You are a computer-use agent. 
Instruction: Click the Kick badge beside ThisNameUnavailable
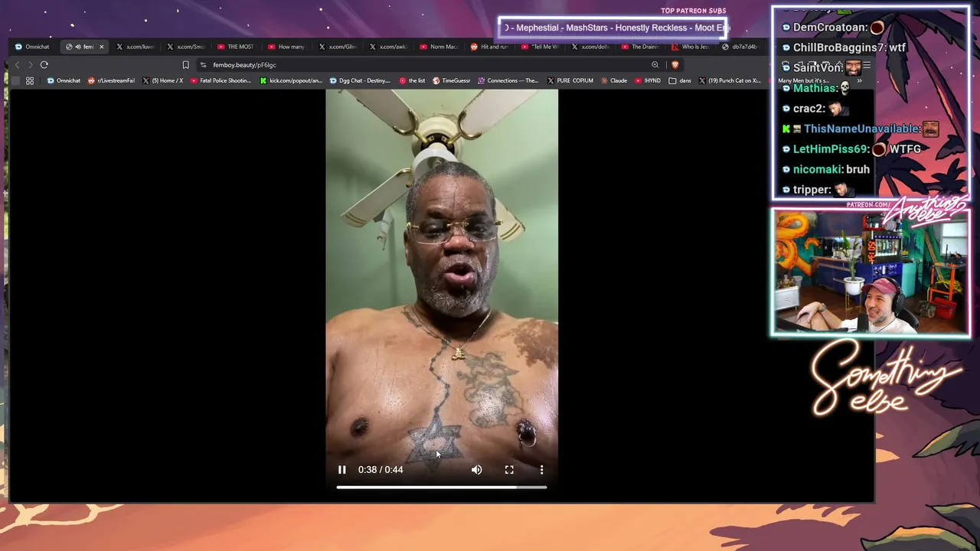coord(786,129)
